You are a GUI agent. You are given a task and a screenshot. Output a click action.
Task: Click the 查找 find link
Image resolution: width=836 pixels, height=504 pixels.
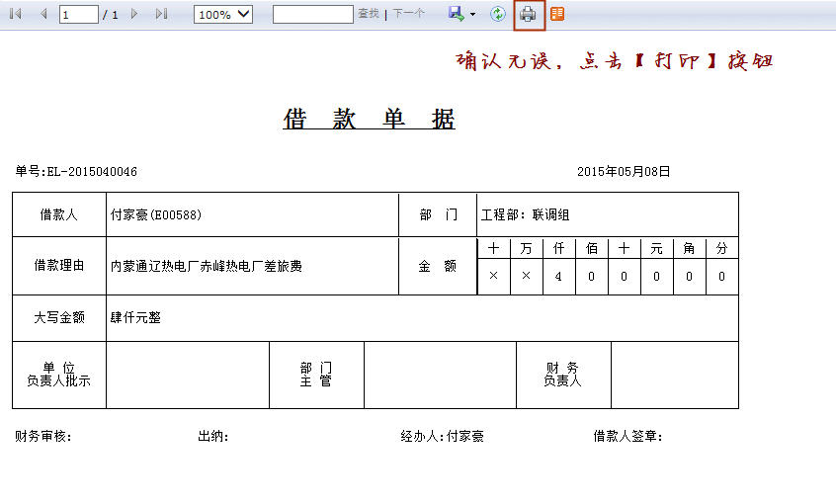pos(368,13)
